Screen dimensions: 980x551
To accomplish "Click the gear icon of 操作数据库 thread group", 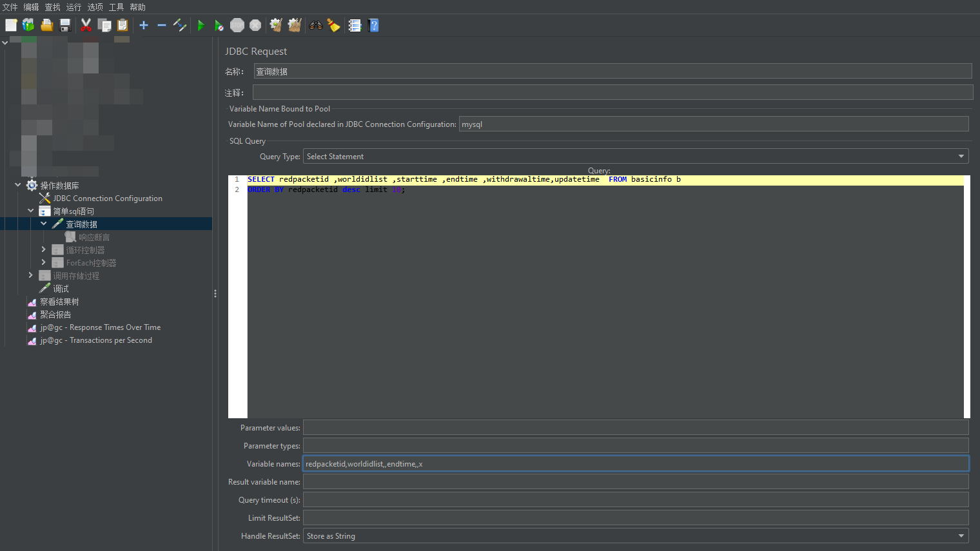I will [x=32, y=186].
